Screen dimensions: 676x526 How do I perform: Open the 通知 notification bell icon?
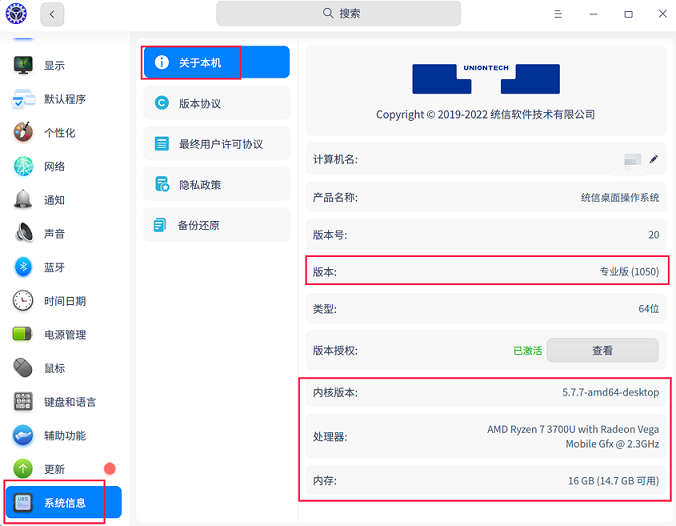point(23,199)
